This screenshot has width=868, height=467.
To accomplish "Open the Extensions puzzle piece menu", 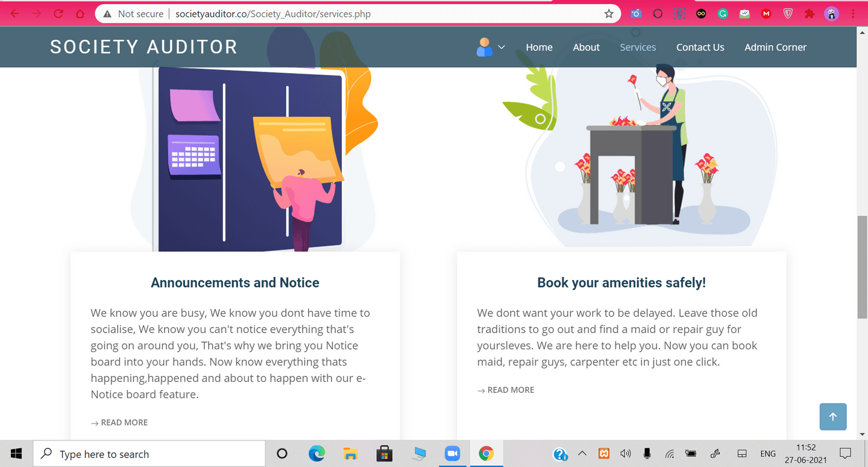I will [810, 13].
